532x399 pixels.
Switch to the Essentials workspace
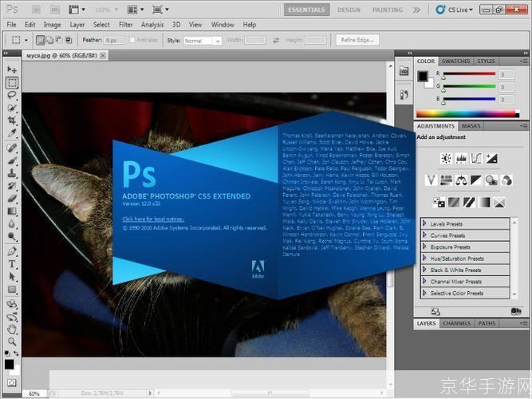coord(306,10)
